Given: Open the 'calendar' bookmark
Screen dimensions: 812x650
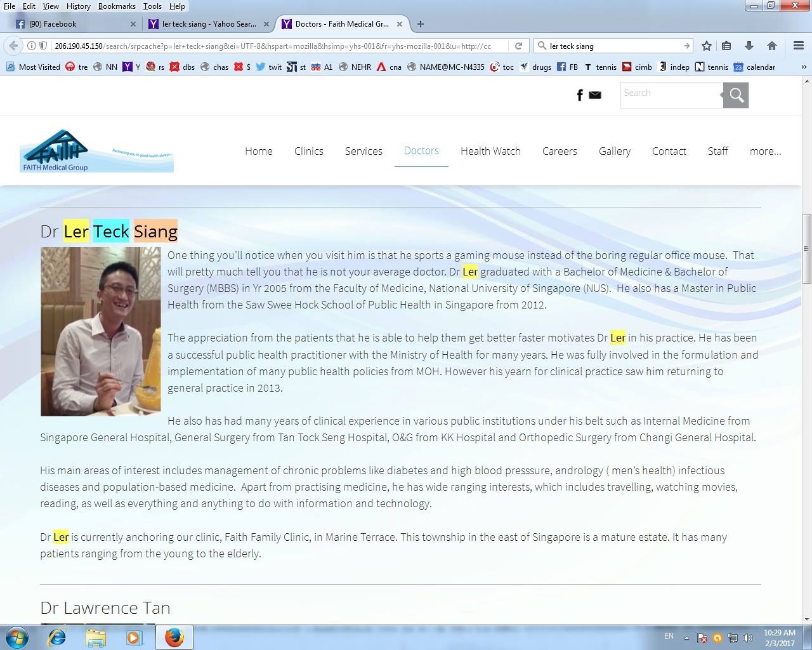Looking at the screenshot, I should pyautogui.click(x=754, y=67).
